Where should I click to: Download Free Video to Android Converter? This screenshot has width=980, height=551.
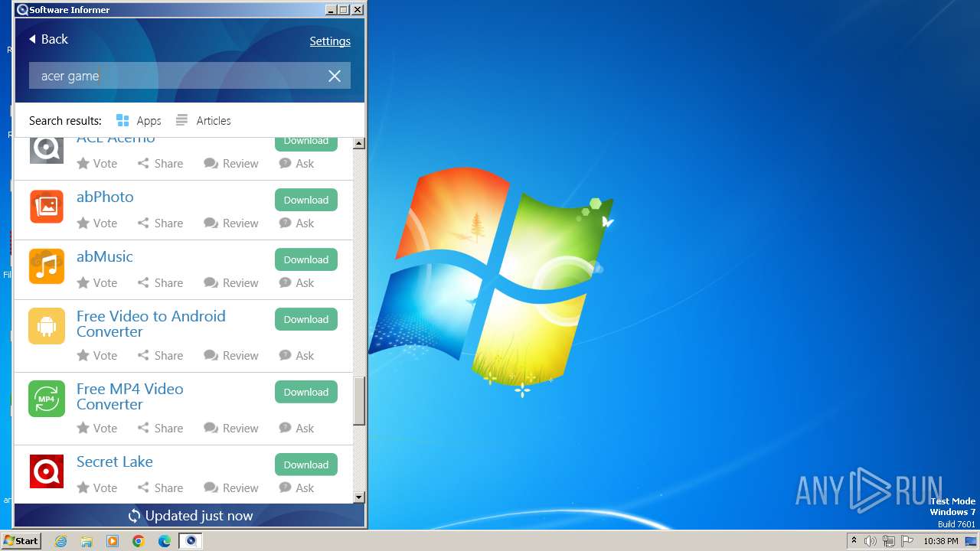[x=306, y=319]
